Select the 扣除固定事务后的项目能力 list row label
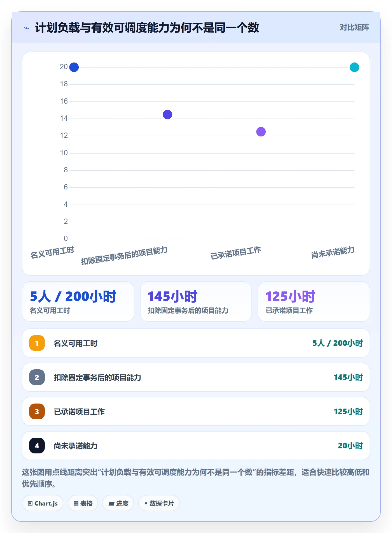Image resolution: width=392 pixels, height=533 pixels. 97,377
